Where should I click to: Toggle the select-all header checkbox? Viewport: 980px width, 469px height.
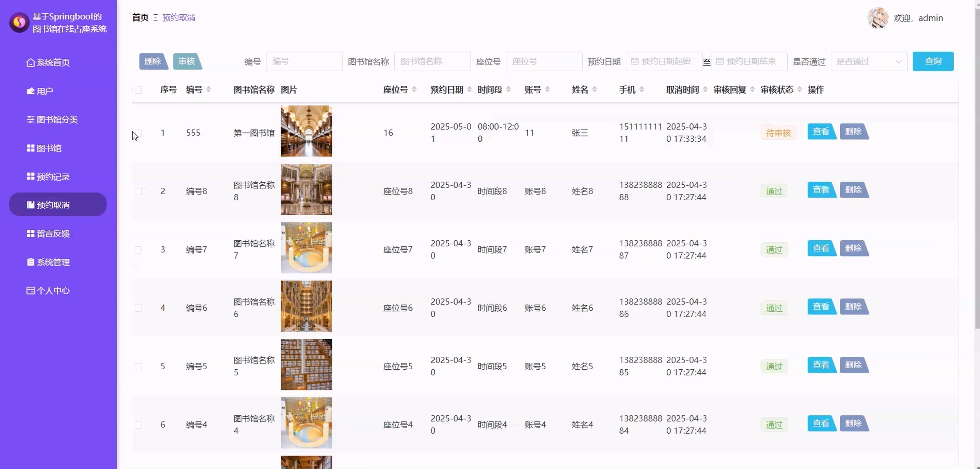138,90
